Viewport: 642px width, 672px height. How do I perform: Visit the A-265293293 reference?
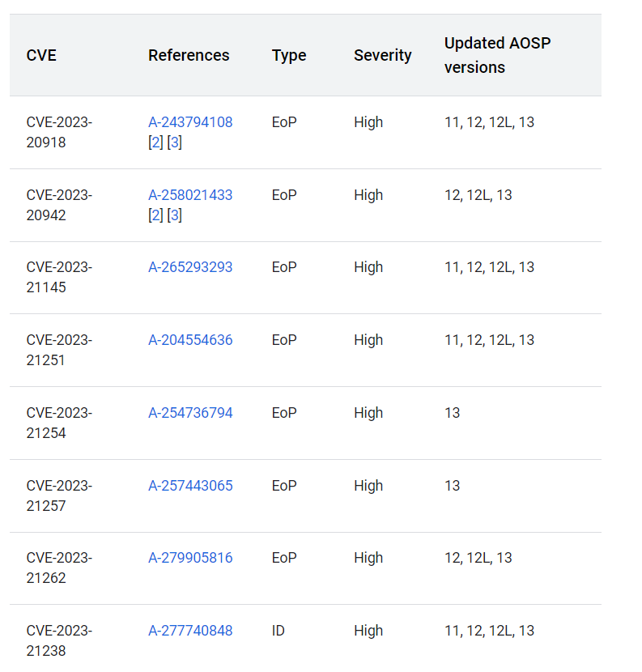[190, 267]
